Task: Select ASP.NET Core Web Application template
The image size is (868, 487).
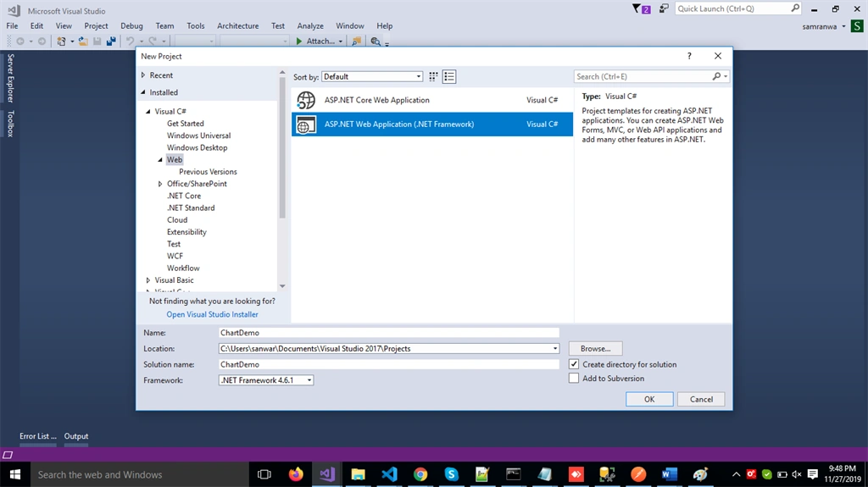Action: click(x=431, y=100)
